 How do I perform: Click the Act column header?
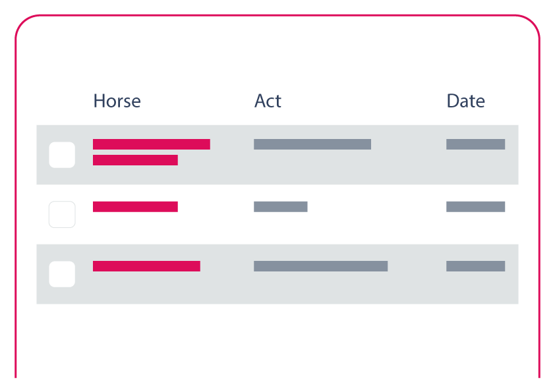pos(268,101)
